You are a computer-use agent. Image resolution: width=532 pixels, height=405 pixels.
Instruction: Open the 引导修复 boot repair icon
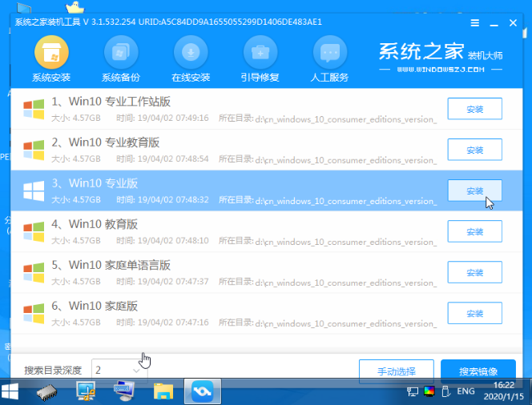click(260, 54)
